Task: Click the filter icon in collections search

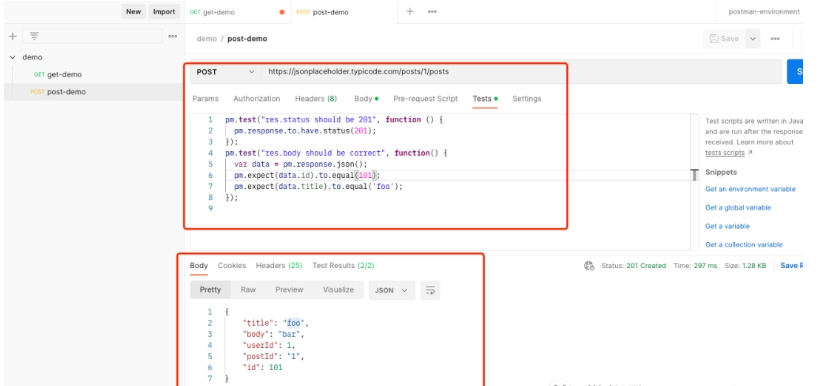Action: 34,36
